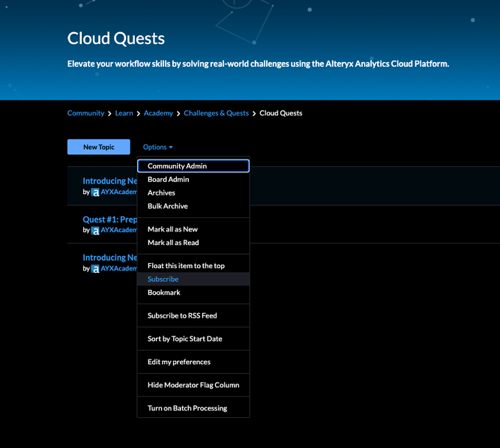Sort by Topic Start Date
500x448 pixels.
click(x=184, y=339)
